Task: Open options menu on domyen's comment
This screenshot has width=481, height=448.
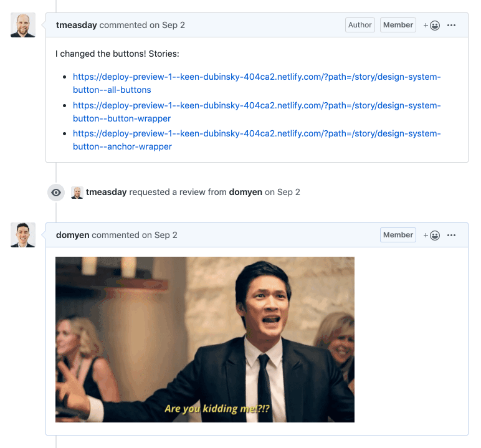Action: (x=451, y=236)
